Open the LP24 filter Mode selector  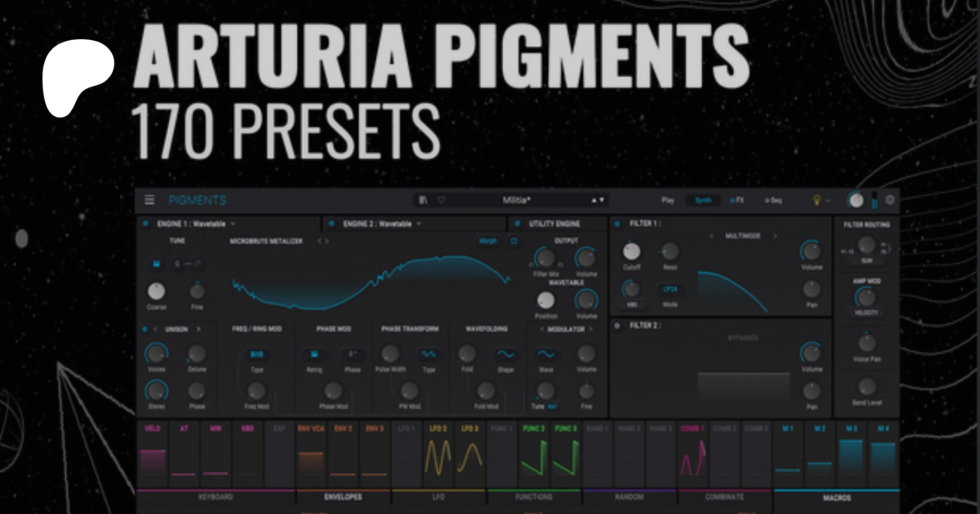(x=670, y=289)
